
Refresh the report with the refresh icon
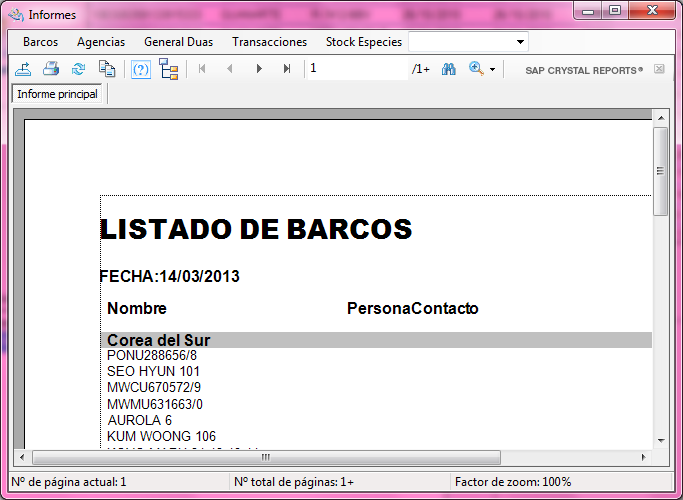[79, 69]
